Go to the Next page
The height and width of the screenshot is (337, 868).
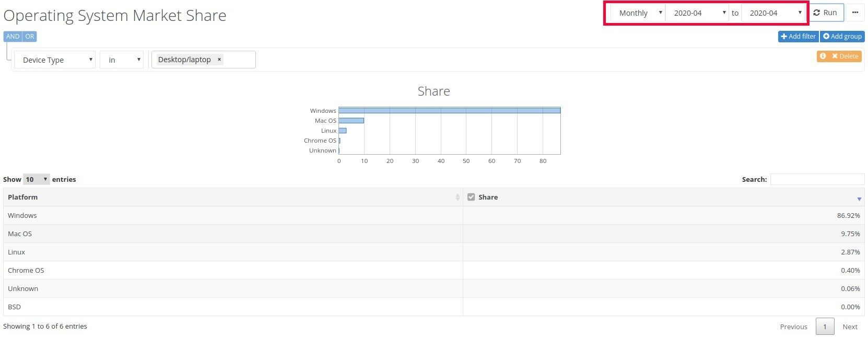pos(850,327)
